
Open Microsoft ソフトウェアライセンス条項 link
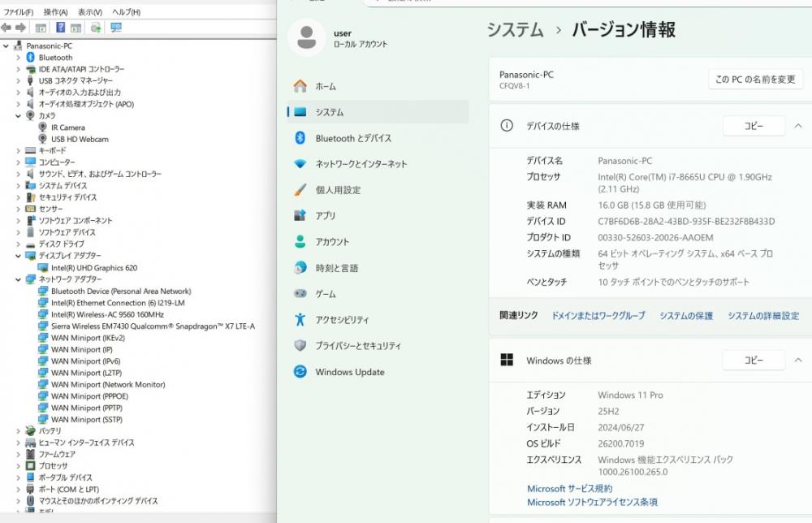593,502
